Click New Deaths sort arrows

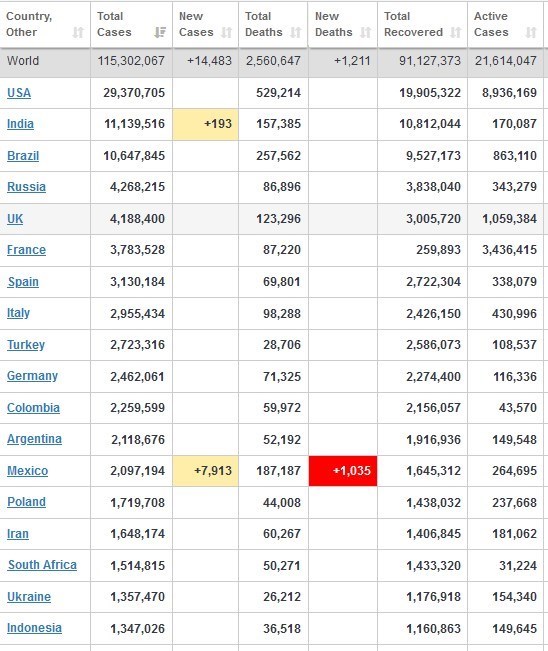(x=365, y=32)
